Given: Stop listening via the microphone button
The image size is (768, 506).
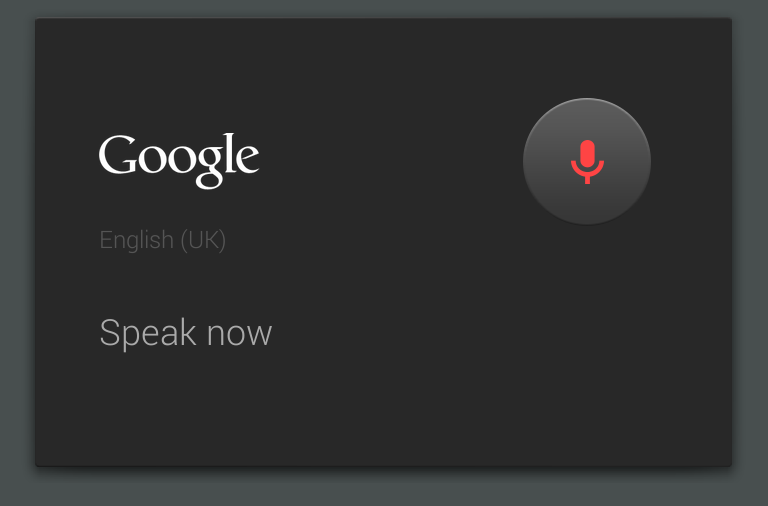Looking at the screenshot, I should pos(587,161).
